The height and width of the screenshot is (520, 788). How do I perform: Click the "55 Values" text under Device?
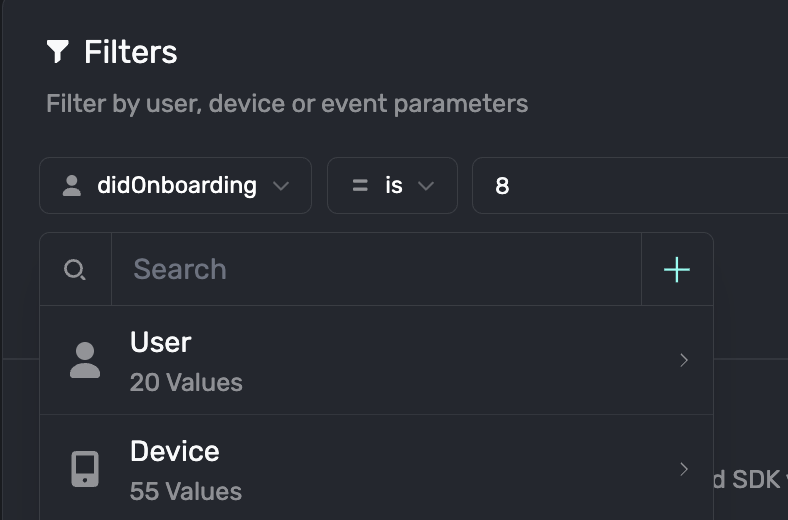click(x=186, y=492)
